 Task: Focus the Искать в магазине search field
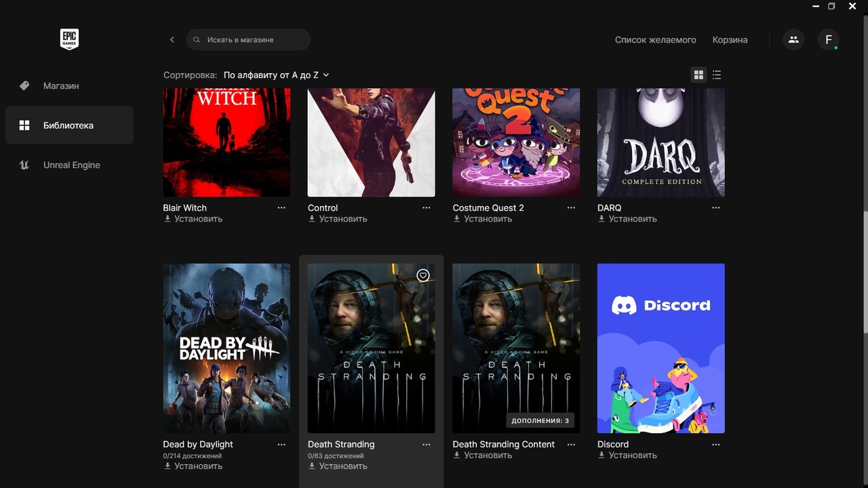pyautogui.click(x=248, y=40)
